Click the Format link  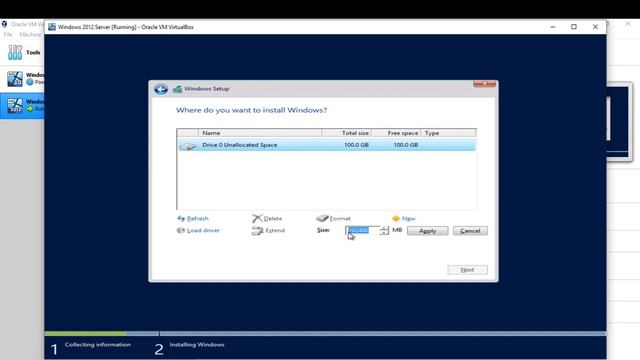click(340, 219)
